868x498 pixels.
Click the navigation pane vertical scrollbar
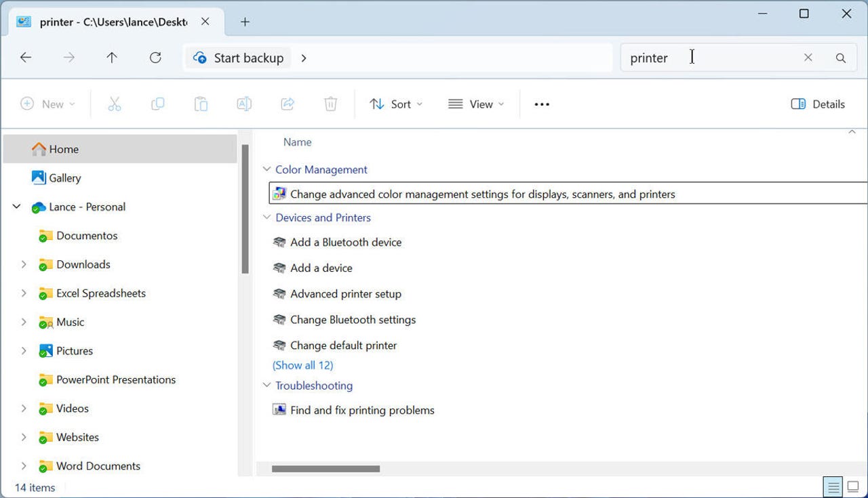pos(245,209)
